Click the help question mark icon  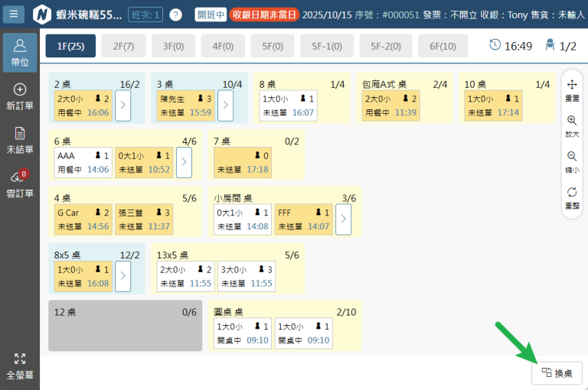(x=175, y=15)
